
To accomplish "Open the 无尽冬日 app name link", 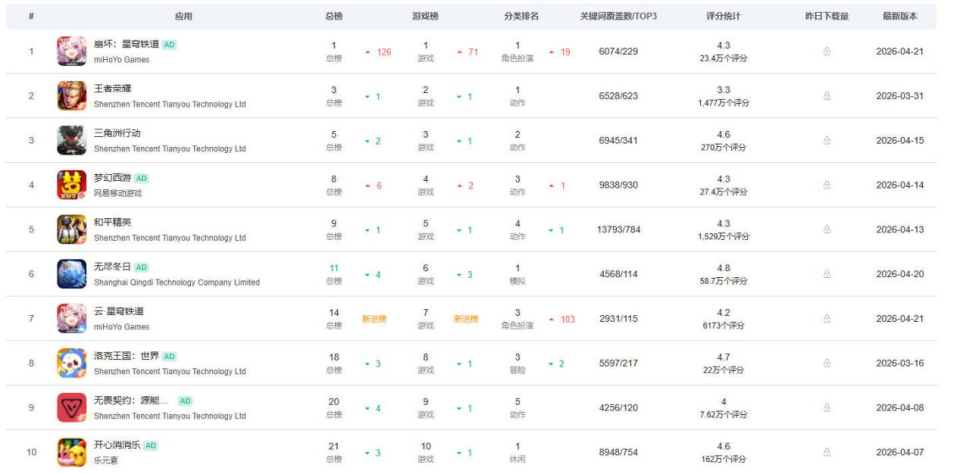I will pyautogui.click(x=112, y=267).
